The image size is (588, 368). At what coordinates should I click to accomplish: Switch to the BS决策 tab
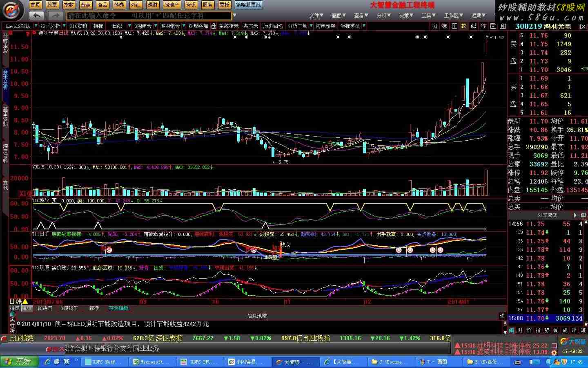45,308
